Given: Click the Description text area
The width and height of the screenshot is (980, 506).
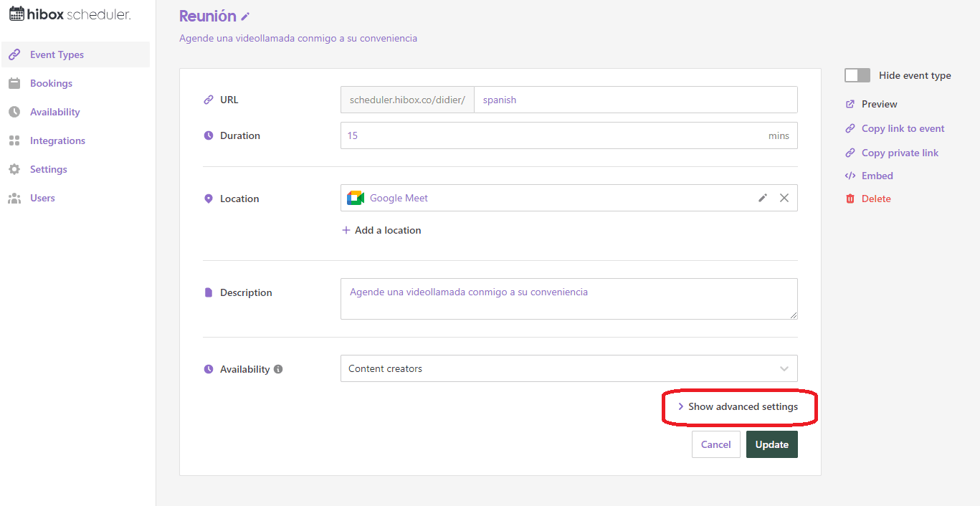Looking at the screenshot, I should click(x=569, y=298).
